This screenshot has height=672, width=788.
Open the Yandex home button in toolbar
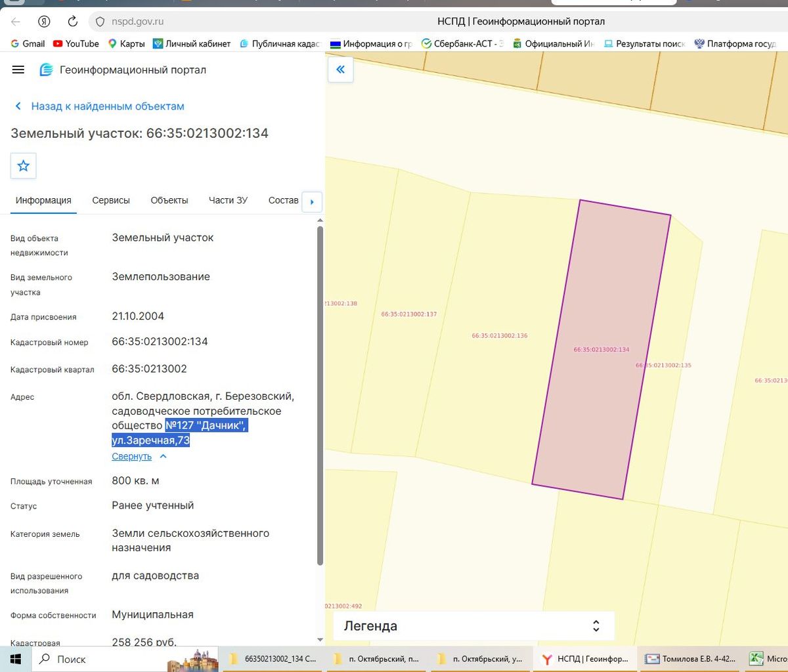[44, 22]
